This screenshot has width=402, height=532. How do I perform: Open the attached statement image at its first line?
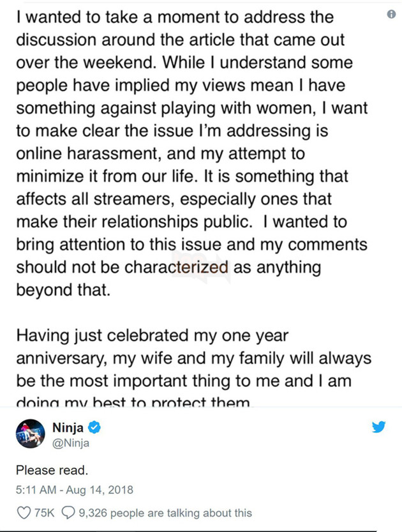point(175,17)
